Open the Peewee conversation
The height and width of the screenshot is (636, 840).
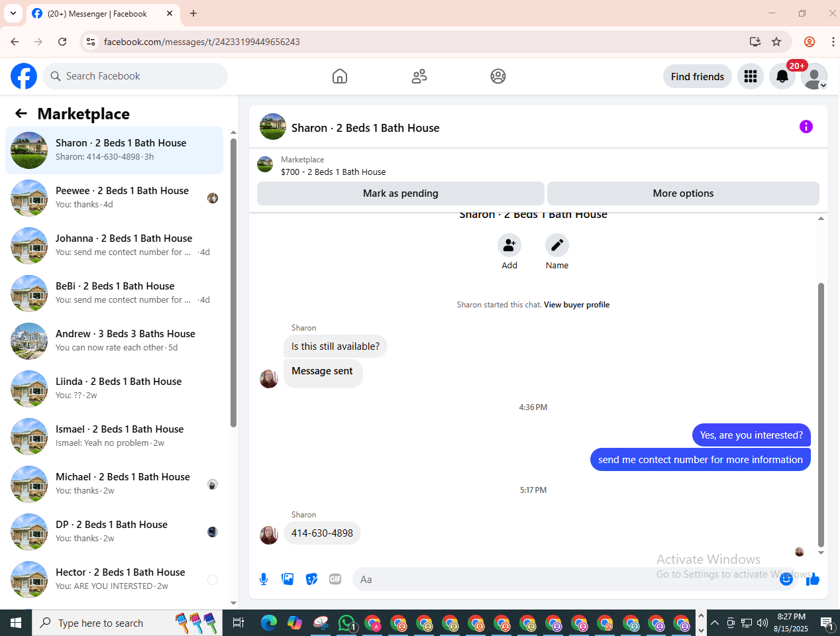coord(114,198)
